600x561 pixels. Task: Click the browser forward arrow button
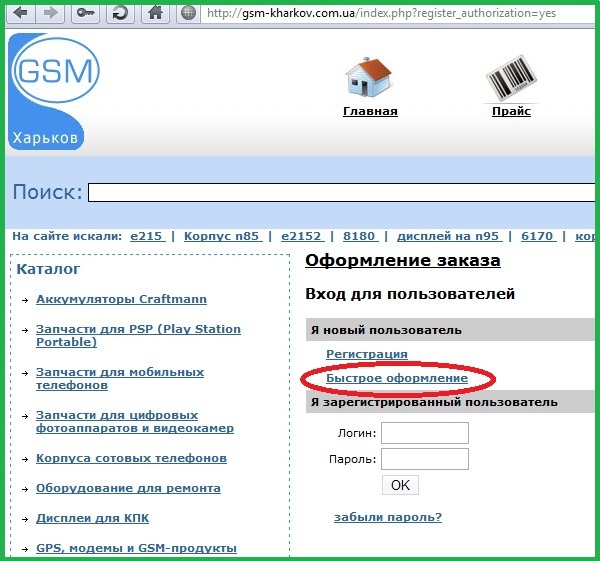[x=52, y=15]
